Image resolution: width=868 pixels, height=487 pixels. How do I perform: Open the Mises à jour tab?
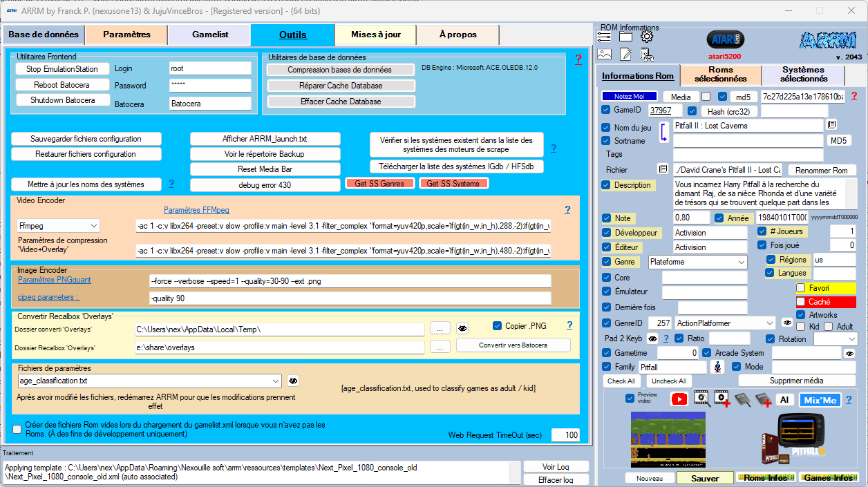(375, 35)
